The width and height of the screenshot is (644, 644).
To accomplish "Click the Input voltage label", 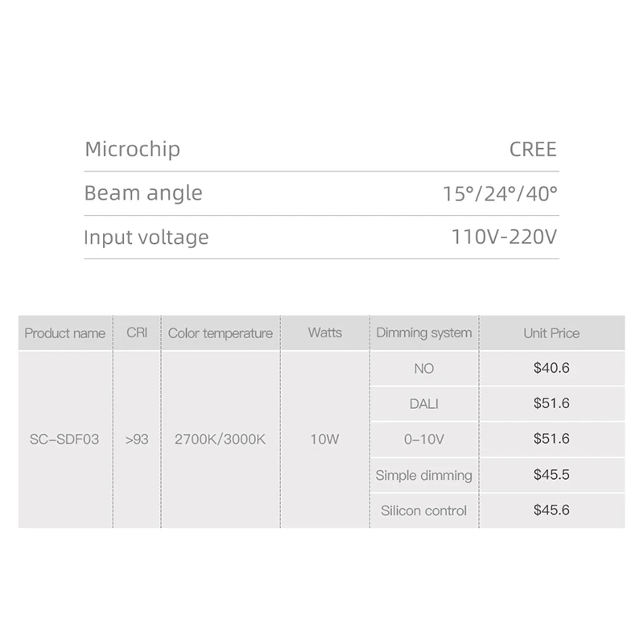I will 147,237.
